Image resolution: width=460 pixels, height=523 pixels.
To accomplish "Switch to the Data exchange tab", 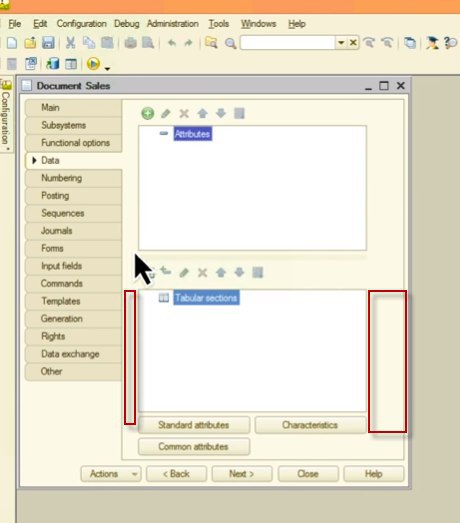I will 73,354.
